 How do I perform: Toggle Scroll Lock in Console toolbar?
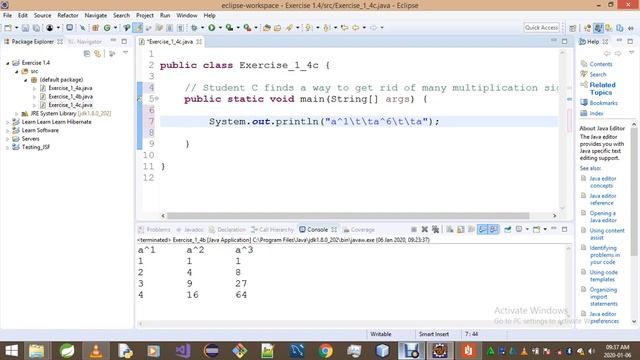(x=461, y=229)
